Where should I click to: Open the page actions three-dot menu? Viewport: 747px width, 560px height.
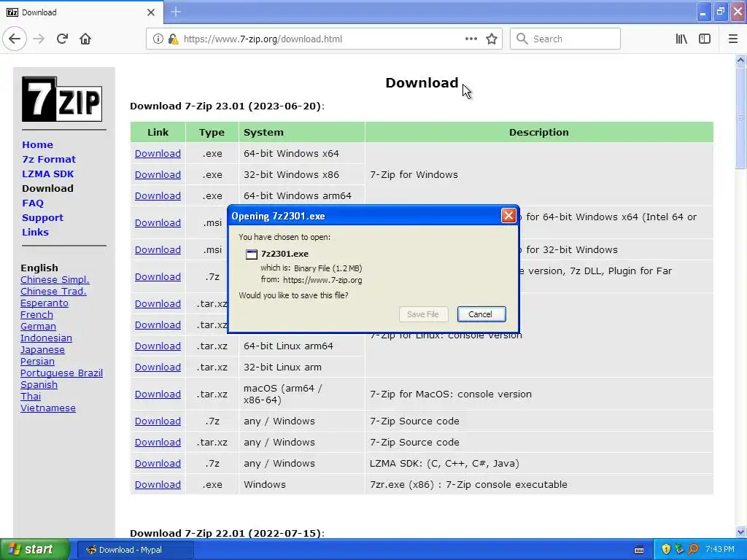point(471,39)
